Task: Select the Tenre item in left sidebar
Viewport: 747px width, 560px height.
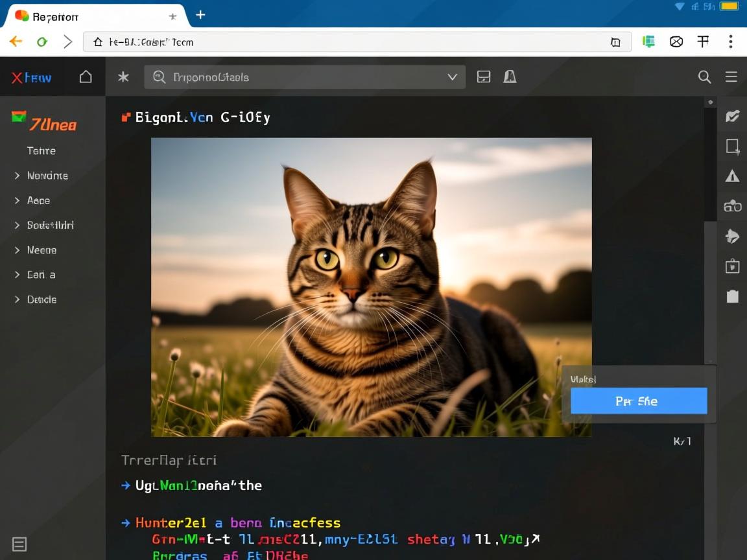Action: (x=41, y=151)
